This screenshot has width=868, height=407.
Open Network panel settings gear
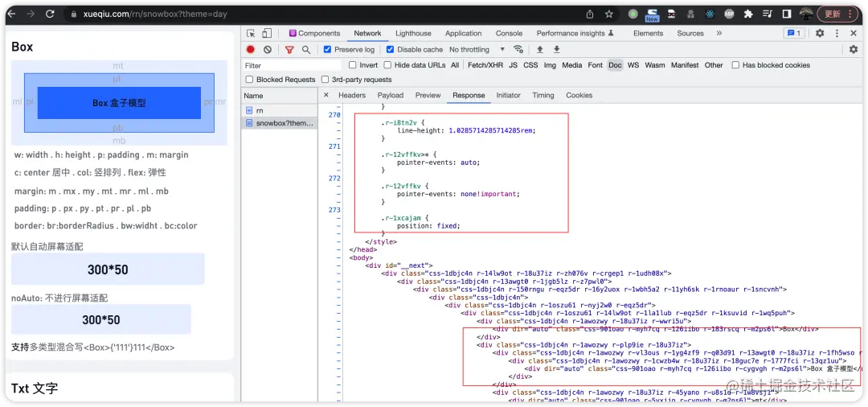pos(853,49)
